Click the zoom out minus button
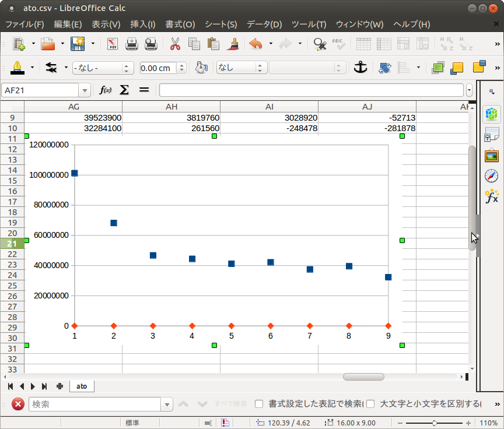 coord(400,423)
